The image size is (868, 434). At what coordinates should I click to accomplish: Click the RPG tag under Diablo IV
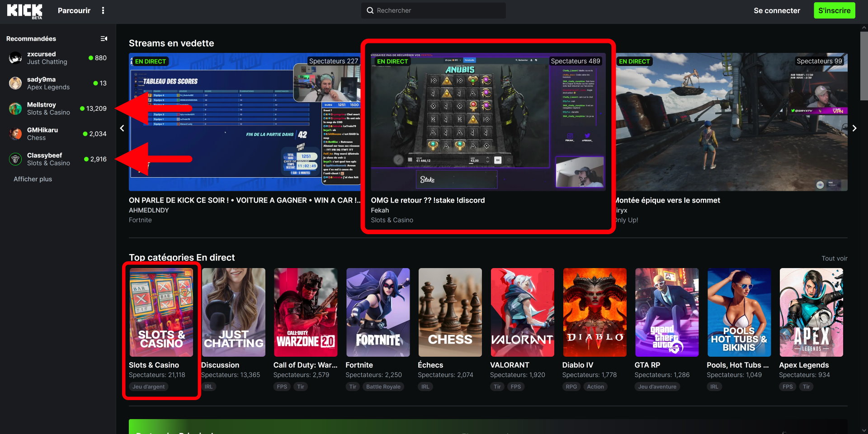pyautogui.click(x=571, y=387)
